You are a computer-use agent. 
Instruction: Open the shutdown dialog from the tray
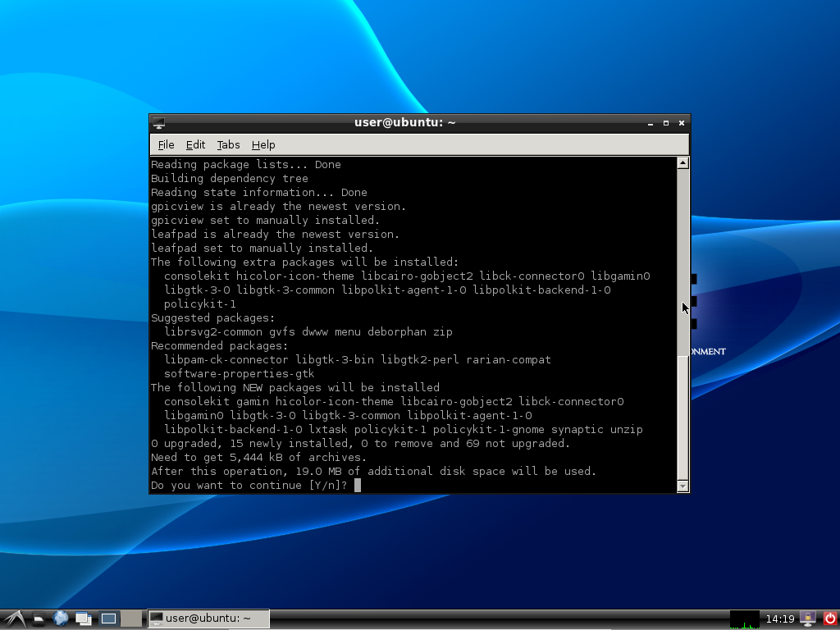pyautogui.click(x=829, y=619)
